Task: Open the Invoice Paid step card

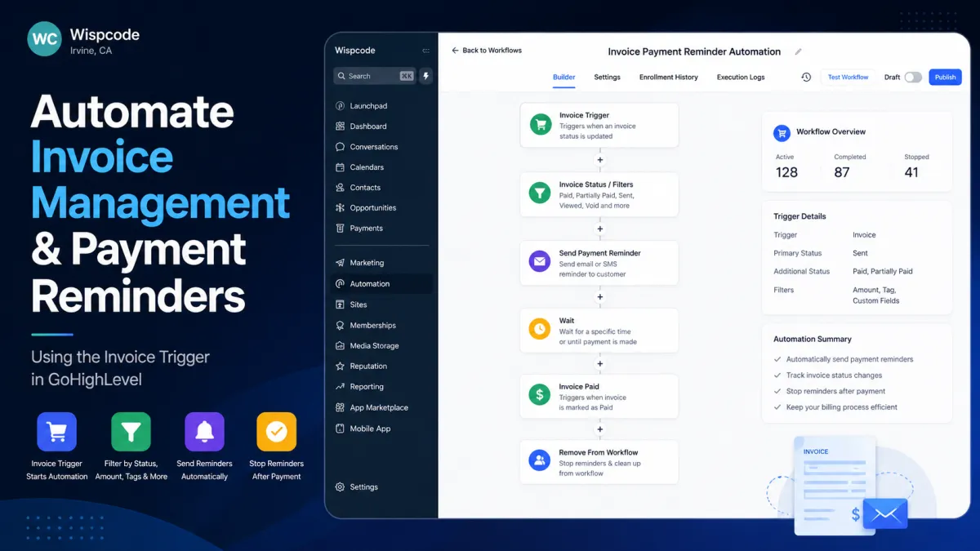Action: [x=599, y=397]
